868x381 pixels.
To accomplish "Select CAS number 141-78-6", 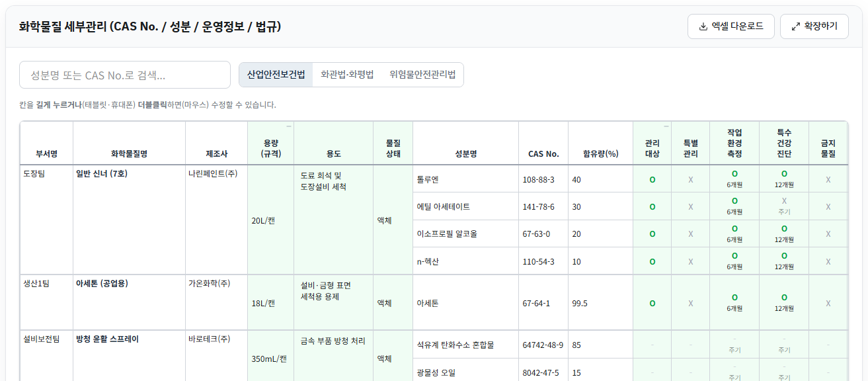I will (x=543, y=206).
